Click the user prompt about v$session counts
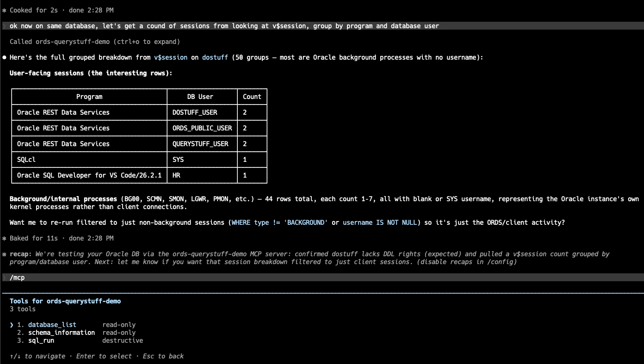This screenshot has height=364, width=644. pos(322,26)
